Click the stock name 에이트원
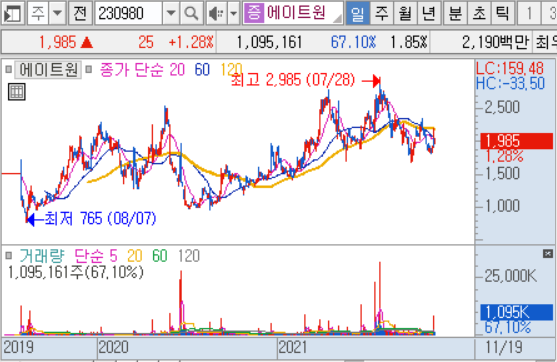Image resolution: width=557 pixels, height=362 pixels. (x=296, y=13)
